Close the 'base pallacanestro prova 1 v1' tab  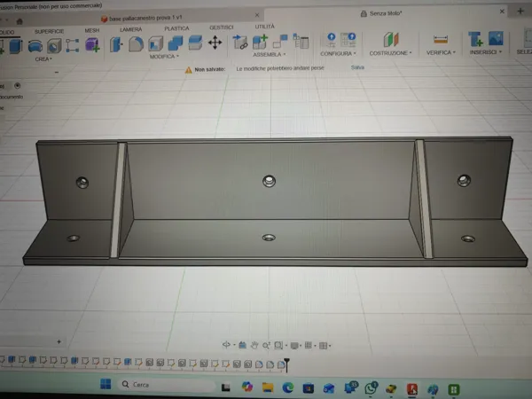(x=257, y=15)
